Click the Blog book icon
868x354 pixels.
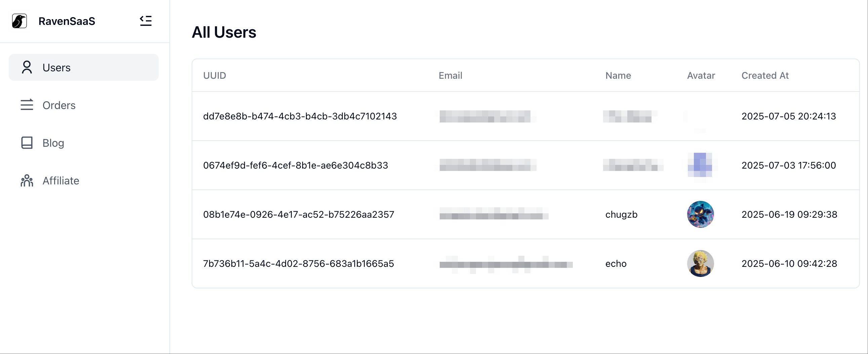27,143
